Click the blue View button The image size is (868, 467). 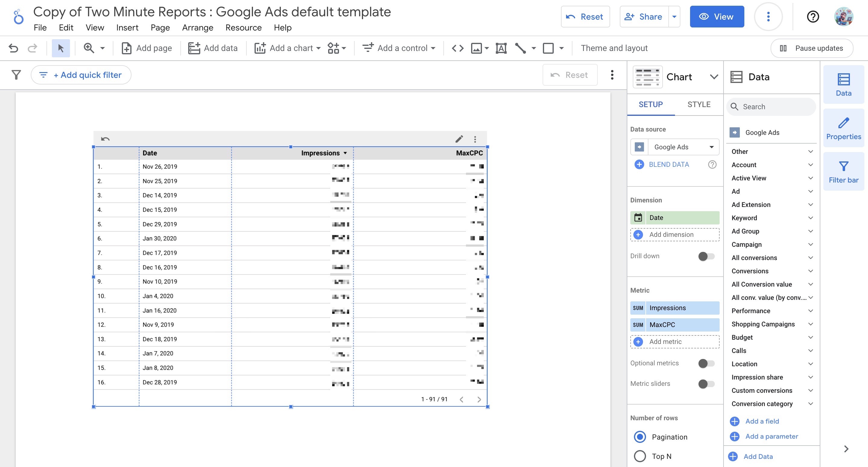pos(717,17)
